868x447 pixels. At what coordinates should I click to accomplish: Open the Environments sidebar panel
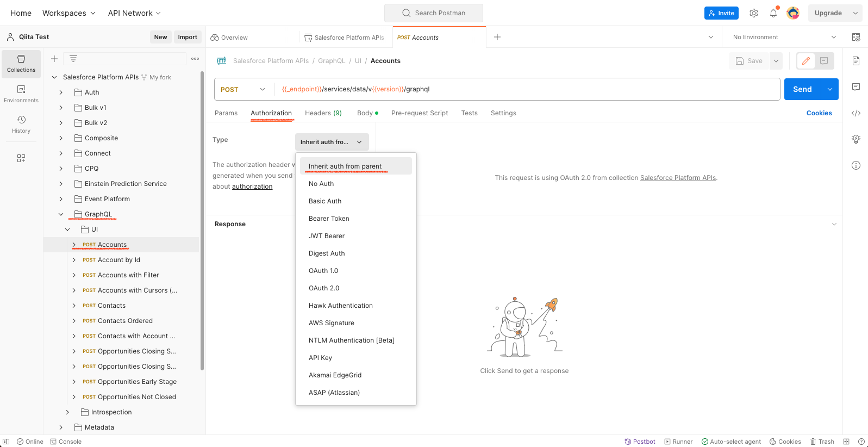21,94
